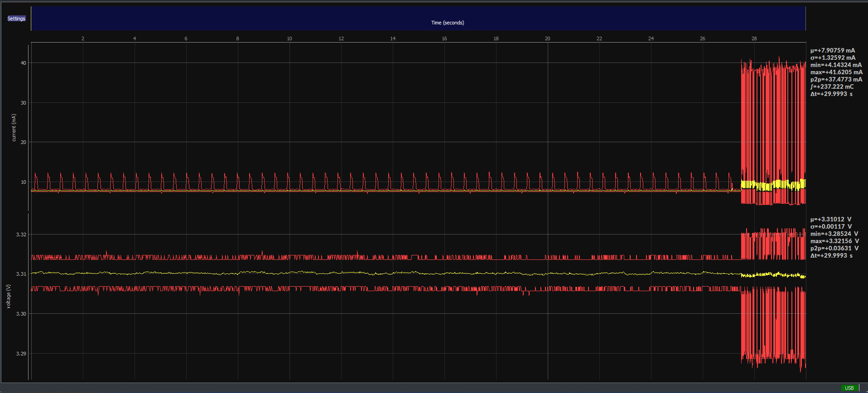
Task: Click the current σ=+1.32592 mA statistic
Action: point(833,58)
